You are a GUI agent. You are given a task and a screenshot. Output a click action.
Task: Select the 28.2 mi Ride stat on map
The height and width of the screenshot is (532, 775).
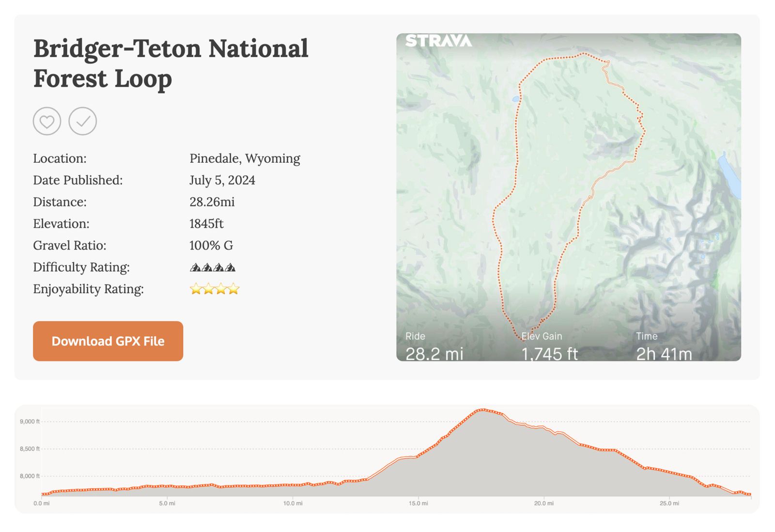coord(434,354)
